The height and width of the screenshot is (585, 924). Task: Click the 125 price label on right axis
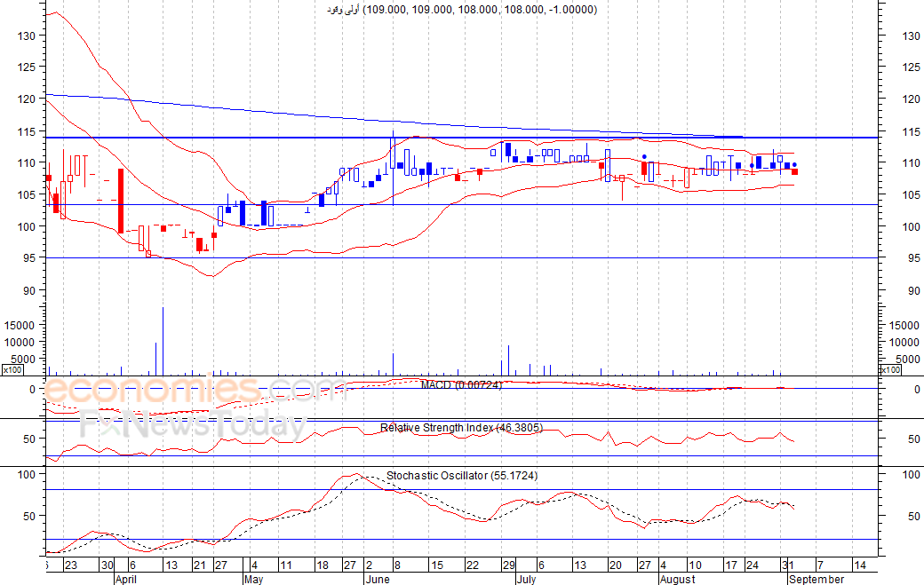911,67
